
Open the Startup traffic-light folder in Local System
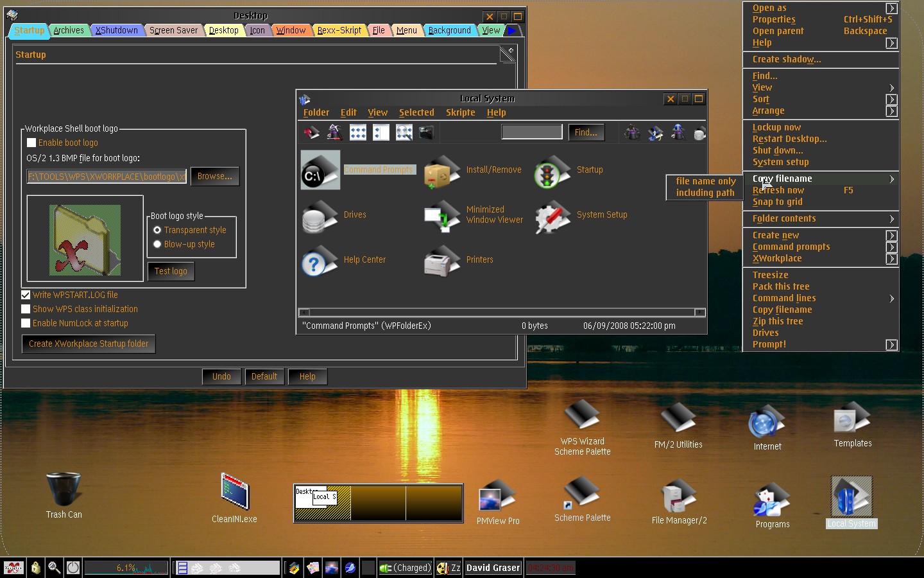pyautogui.click(x=552, y=171)
